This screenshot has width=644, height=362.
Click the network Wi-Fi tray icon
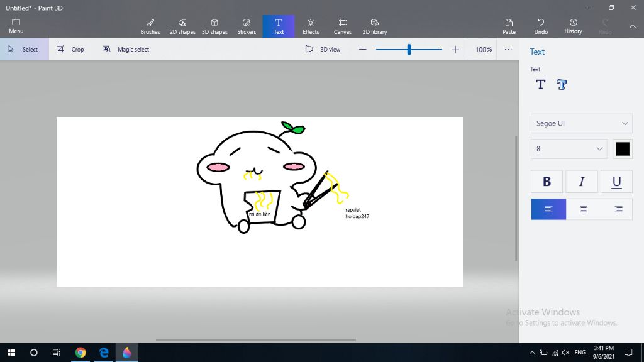point(555,353)
